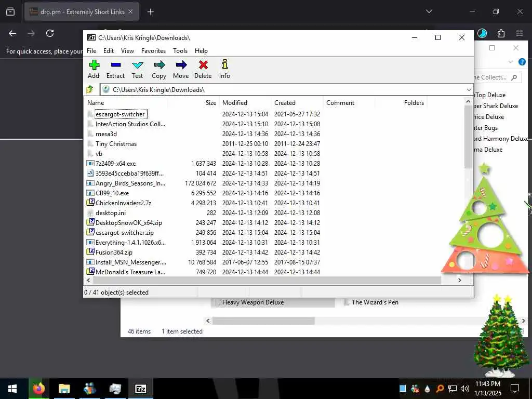This screenshot has height=399, width=532.
Task: Go back in Firefox
Action: [x=12, y=33]
